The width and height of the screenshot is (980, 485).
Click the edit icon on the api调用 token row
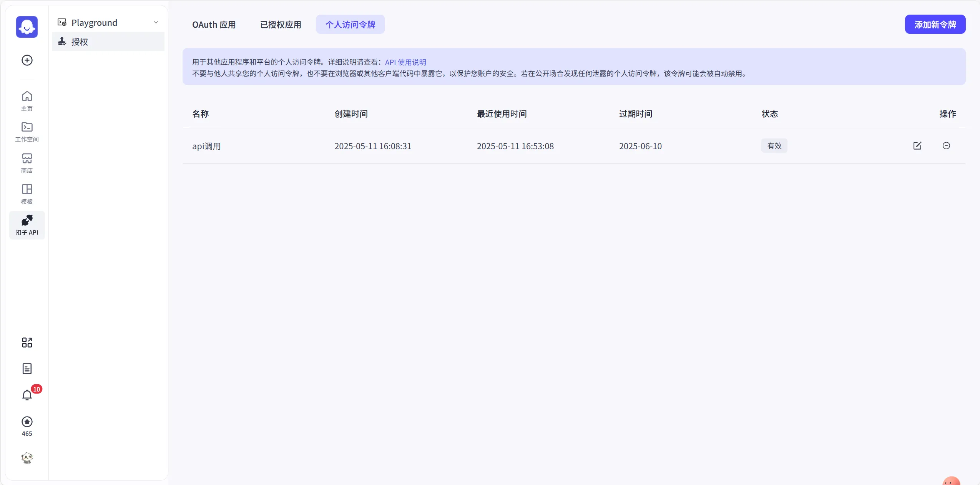918,146
